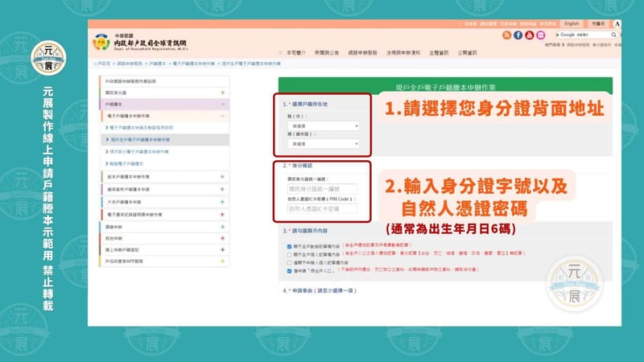Image resolution: width=644 pixels, height=362 pixels.
Task: Expand the 其他申辦 sidebar section
Action: point(222,238)
